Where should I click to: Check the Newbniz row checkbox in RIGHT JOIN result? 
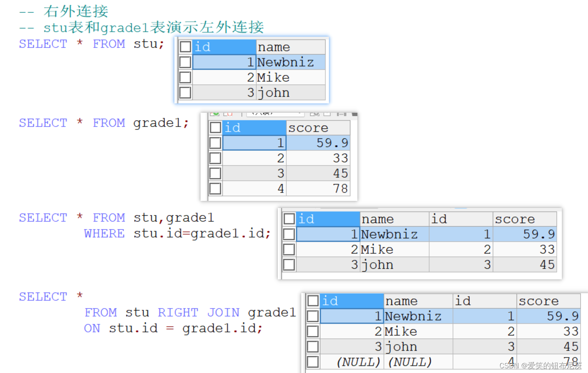click(x=313, y=316)
